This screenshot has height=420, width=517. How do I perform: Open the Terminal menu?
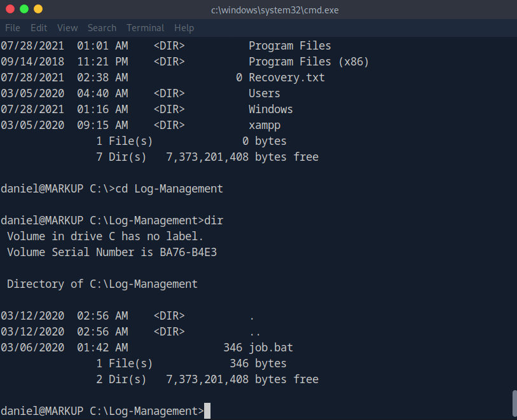(145, 28)
